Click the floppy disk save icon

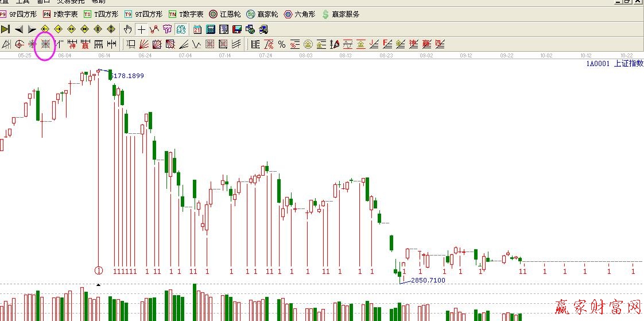236,29
